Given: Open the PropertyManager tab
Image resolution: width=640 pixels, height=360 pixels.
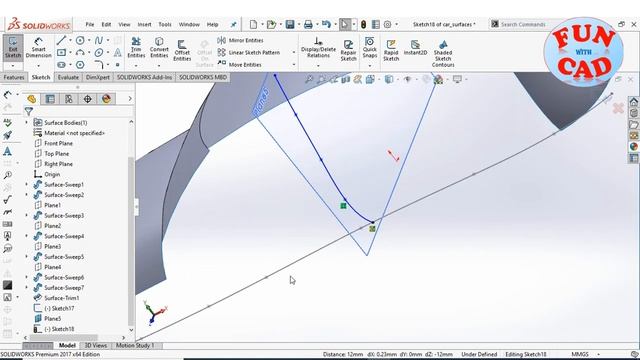Looking at the screenshot, I should pyautogui.click(x=50, y=99).
